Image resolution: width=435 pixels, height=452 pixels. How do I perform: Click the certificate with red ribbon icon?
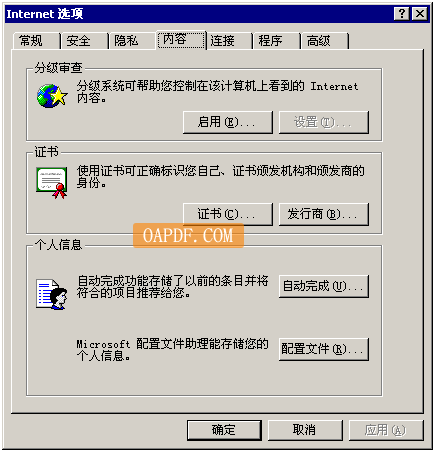coord(52,183)
